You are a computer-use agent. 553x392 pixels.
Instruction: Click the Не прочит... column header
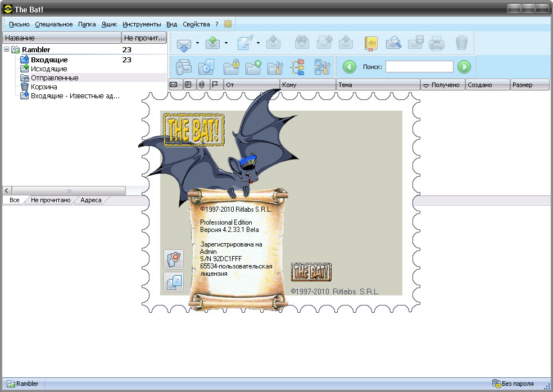(144, 38)
